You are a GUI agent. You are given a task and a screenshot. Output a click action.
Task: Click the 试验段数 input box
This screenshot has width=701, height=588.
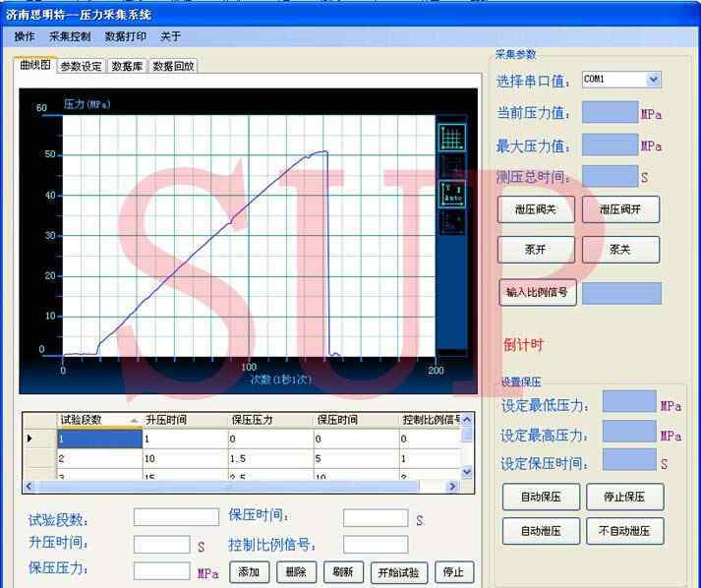click(x=177, y=517)
